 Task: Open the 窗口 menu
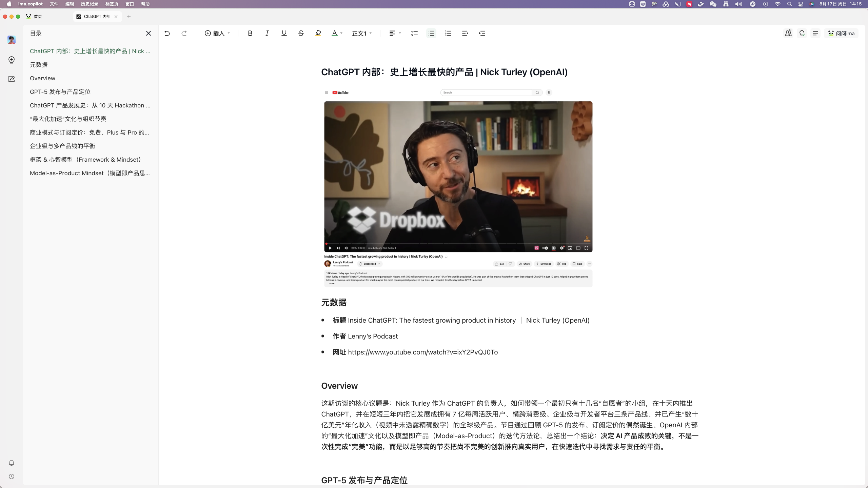pos(130,4)
